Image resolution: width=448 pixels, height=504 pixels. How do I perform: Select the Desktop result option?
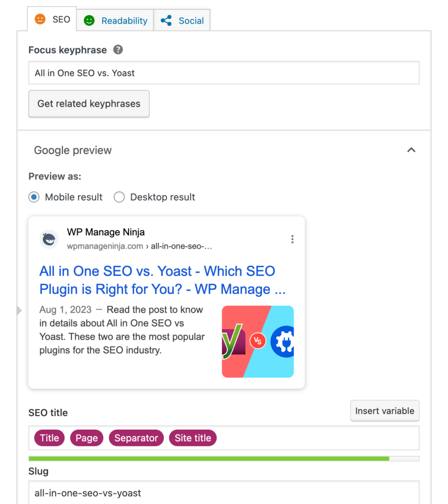coord(119,196)
